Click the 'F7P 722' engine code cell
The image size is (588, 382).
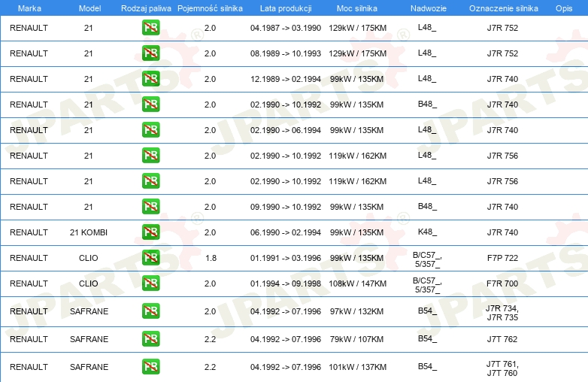(502, 258)
